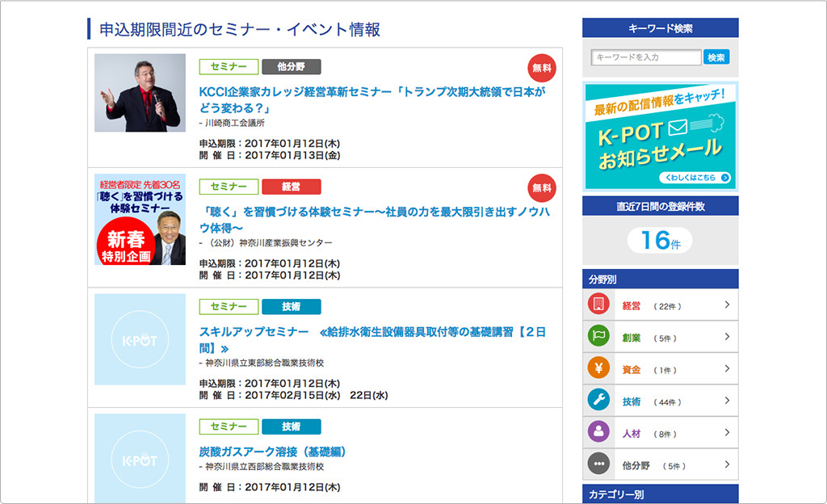Select the 他分野 tag on the KCCI seminar
The image size is (827, 504).
291,67
